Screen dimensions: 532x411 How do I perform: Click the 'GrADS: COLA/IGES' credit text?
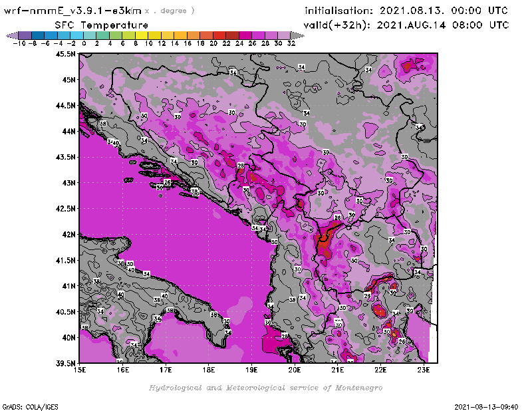click(x=30, y=407)
